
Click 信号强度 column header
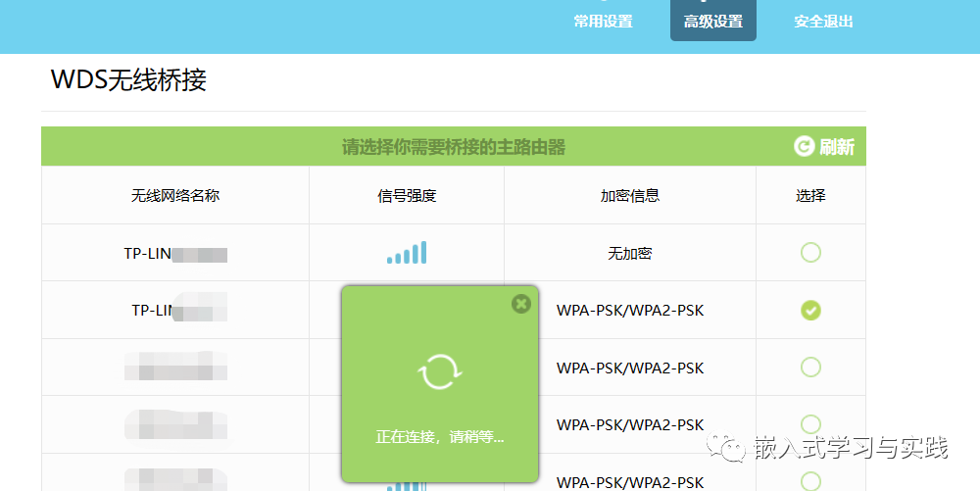pyautogui.click(x=407, y=196)
